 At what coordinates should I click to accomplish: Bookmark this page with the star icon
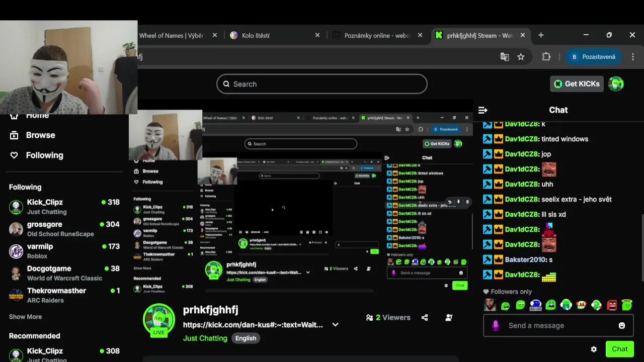(521, 57)
